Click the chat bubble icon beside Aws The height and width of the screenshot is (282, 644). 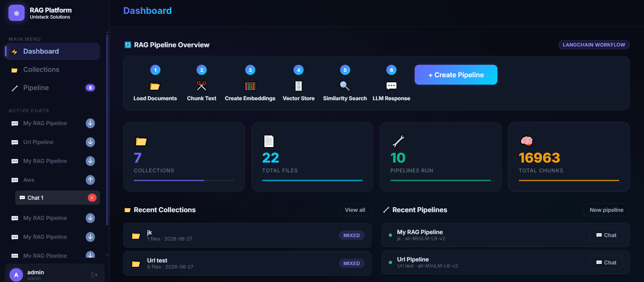[x=15, y=180]
